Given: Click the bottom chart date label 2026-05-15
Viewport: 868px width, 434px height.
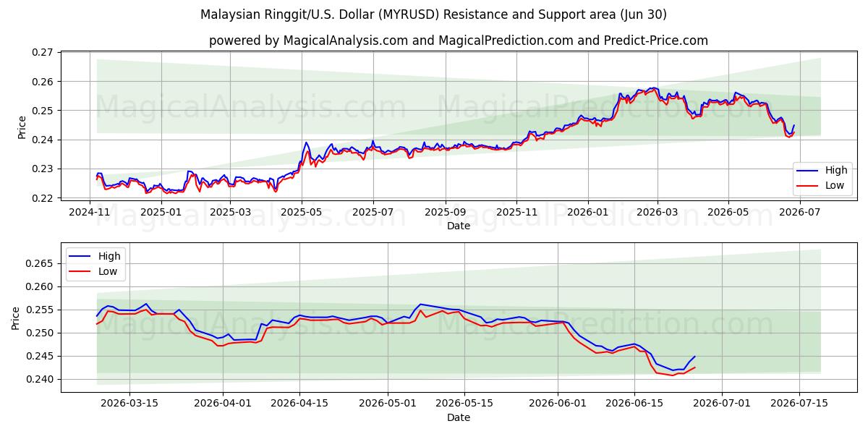Looking at the screenshot, I should [464, 404].
